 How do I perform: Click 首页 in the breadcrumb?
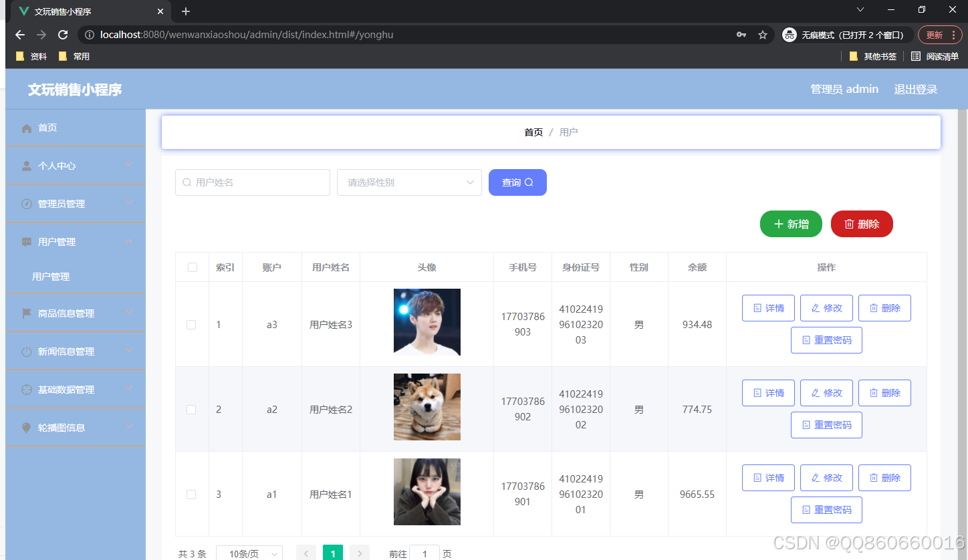[533, 132]
